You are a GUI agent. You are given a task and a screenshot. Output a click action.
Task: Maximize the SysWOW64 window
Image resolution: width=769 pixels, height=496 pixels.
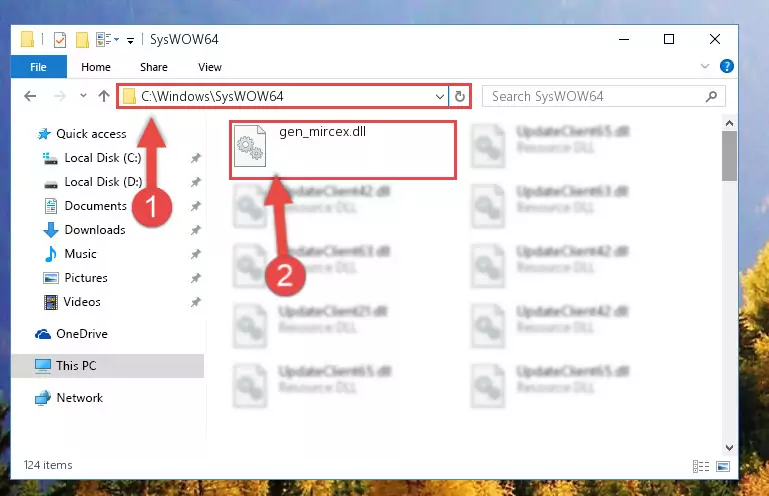tap(669, 39)
